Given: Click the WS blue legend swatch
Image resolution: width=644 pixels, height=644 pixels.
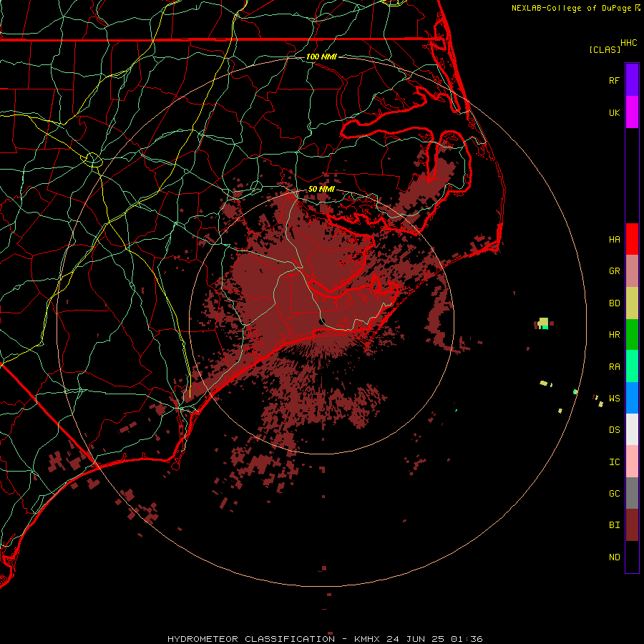Looking at the screenshot, I should (x=632, y=398).
